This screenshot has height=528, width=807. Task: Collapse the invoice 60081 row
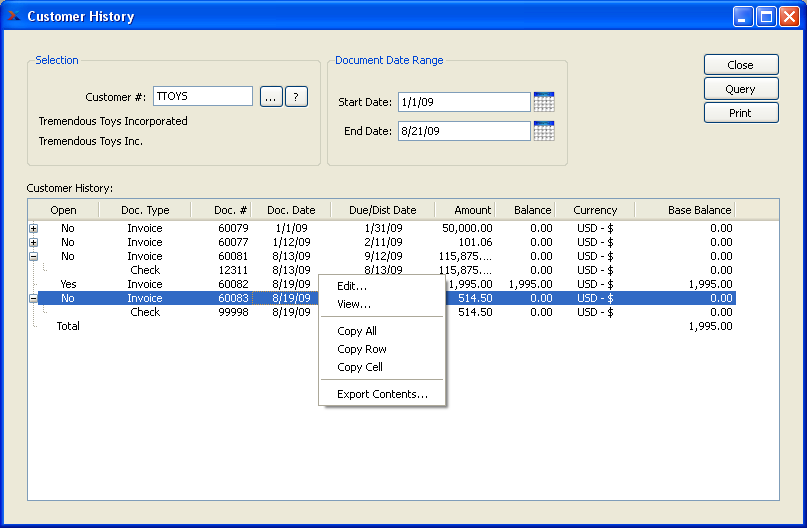pos(33,256)
